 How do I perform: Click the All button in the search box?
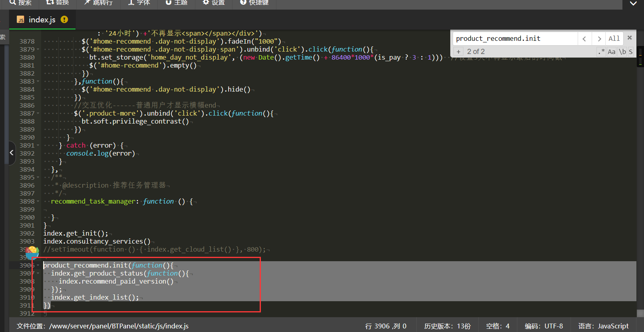click(614, 39)
